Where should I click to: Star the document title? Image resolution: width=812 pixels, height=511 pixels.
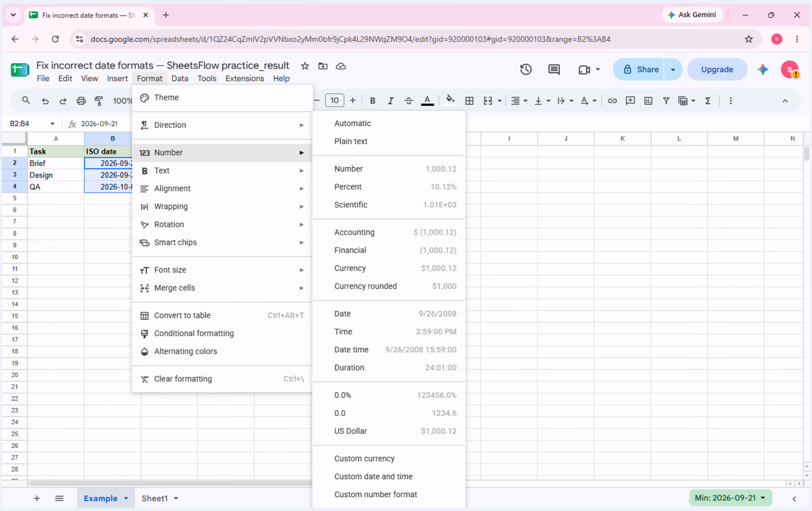click(x=305, y=66)
